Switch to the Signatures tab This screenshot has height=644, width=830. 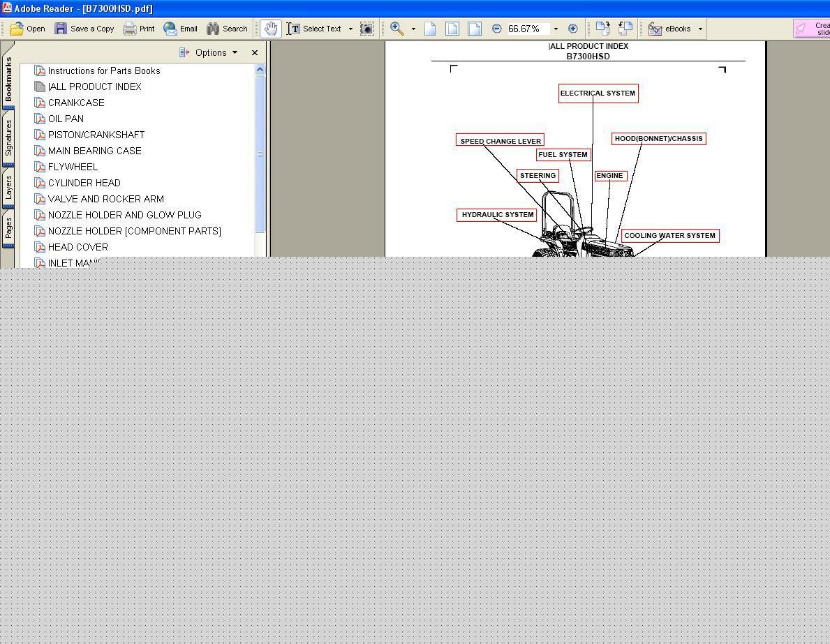tap(8, 137)
